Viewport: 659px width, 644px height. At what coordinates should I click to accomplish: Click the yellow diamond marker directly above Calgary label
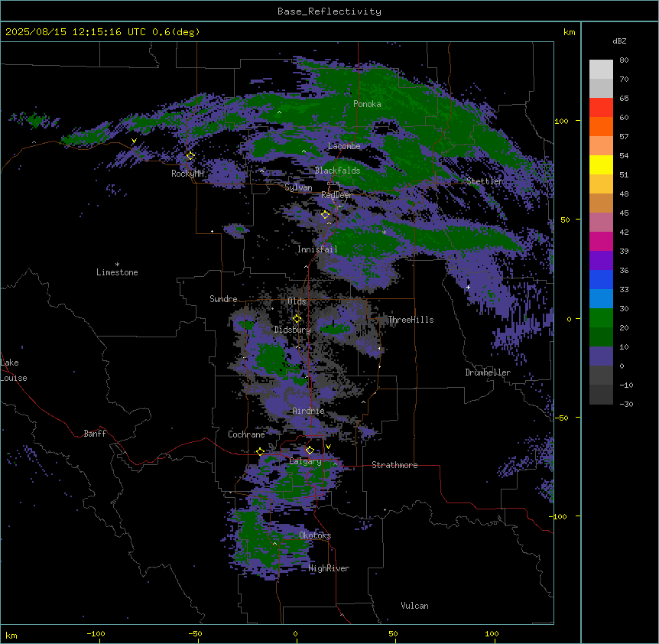pos(310,450)
